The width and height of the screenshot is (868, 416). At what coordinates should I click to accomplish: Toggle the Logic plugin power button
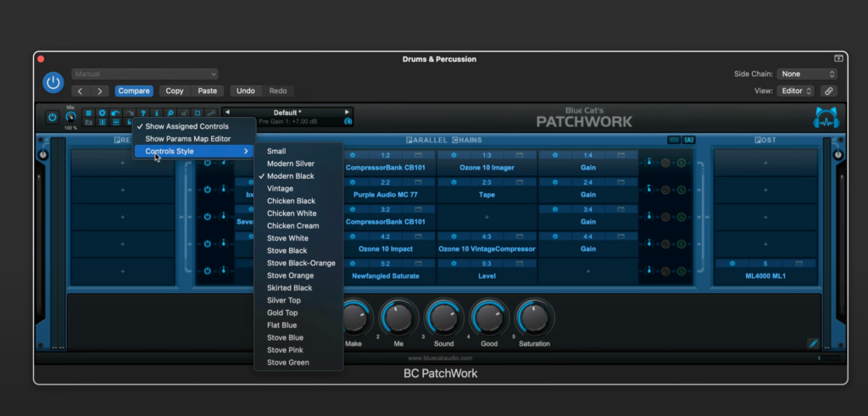(x=53, y=82)
